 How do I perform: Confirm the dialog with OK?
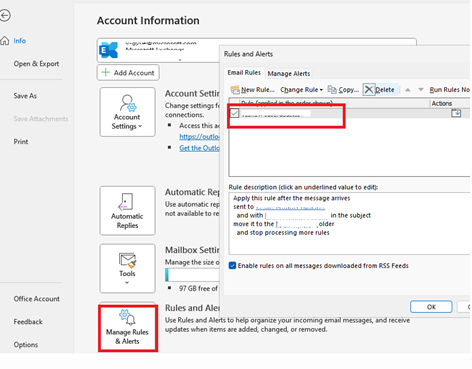point(431,307)
